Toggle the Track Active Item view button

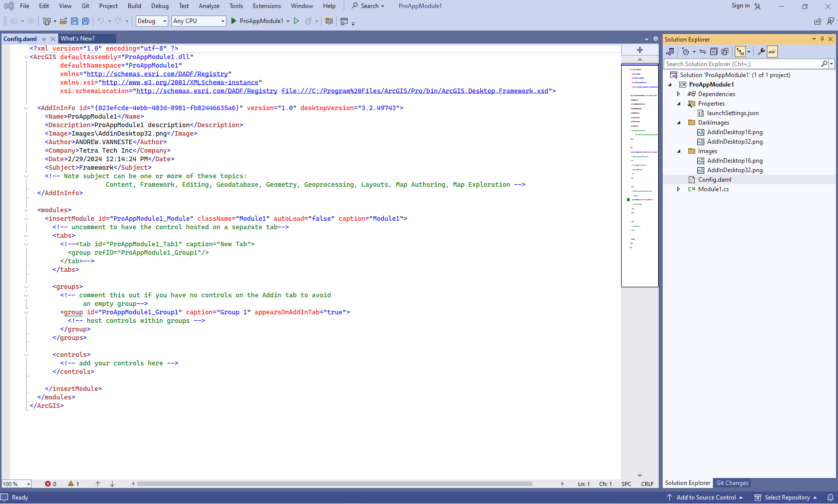click(x=740, y=52)
